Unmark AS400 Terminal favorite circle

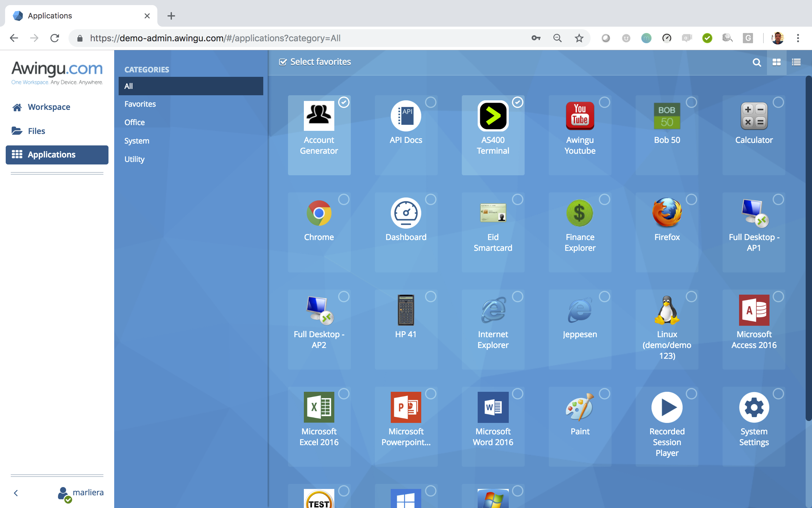click(x=517, y=102)
